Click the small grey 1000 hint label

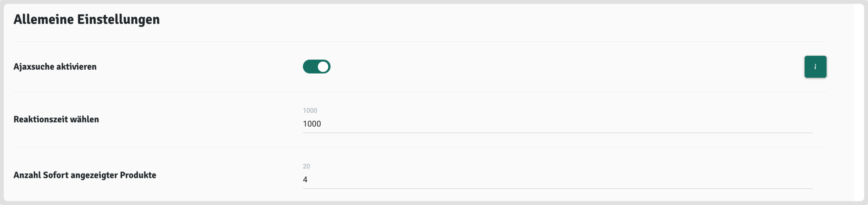(x=310, y=110)
